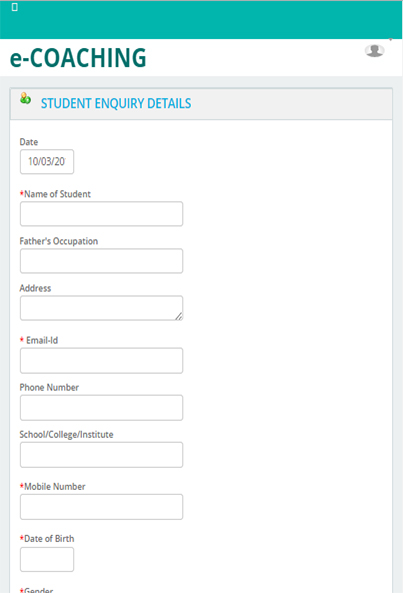Expand the small caret beside profile avatar
This screenshot has width=403, height=593.
click(391, 39)
